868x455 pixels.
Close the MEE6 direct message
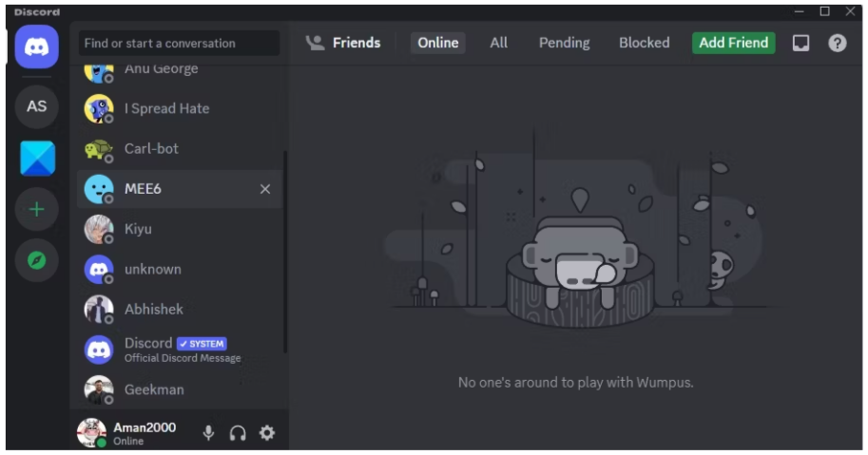coord(265,189)
